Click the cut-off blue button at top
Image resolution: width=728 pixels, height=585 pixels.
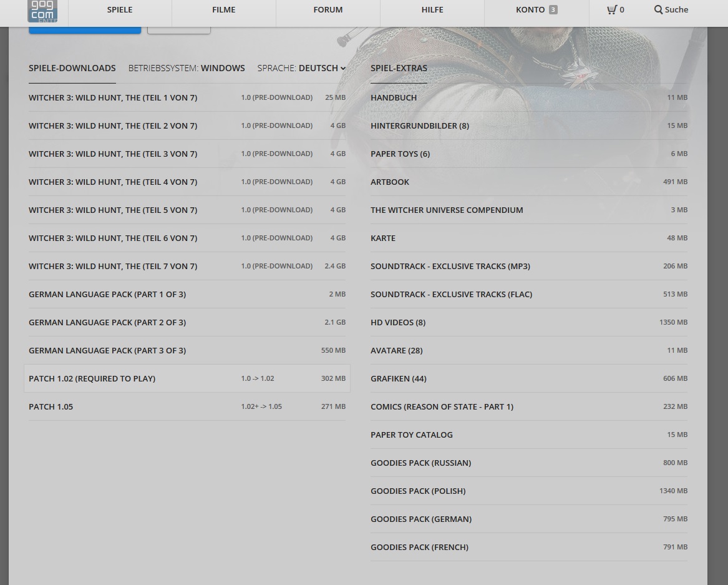(x=85, y=30)
